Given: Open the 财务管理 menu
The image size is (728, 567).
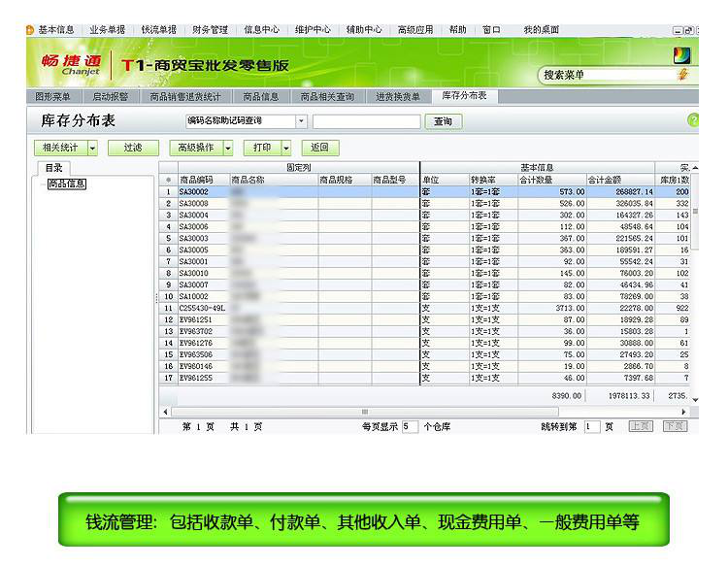Looking at the screenshot, I should (210, 30).
